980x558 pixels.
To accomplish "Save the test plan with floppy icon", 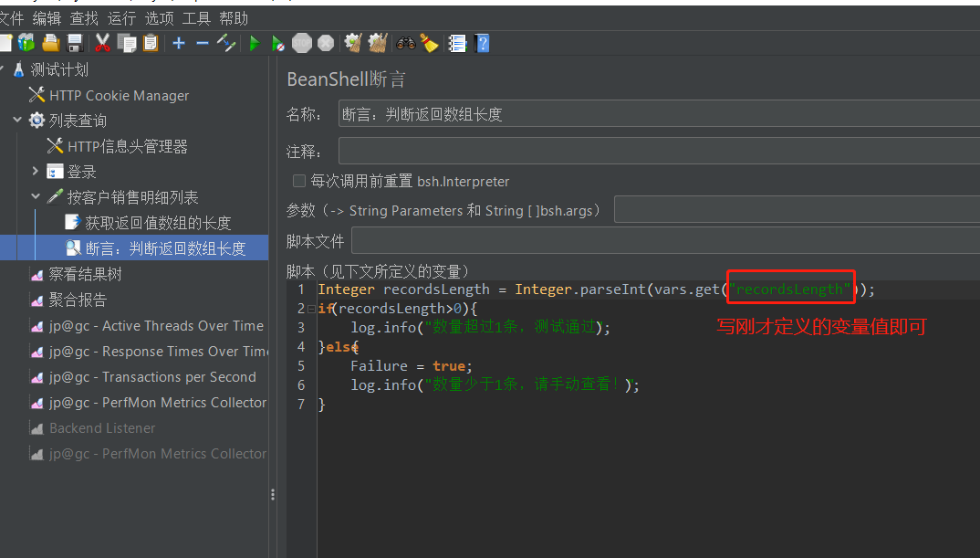I will (x=75, y=43).
